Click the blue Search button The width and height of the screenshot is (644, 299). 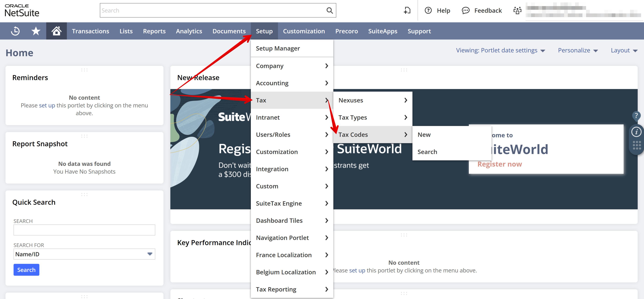[26, 270]
